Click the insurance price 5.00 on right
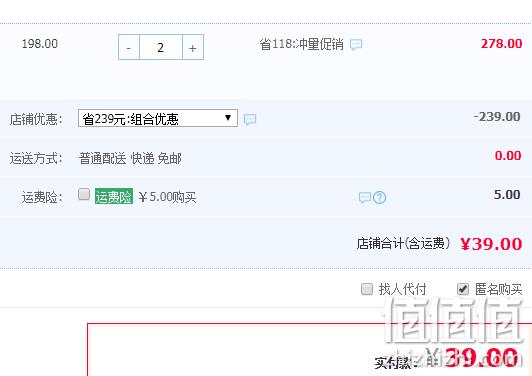The image size is (532, 376). [507, 194]
